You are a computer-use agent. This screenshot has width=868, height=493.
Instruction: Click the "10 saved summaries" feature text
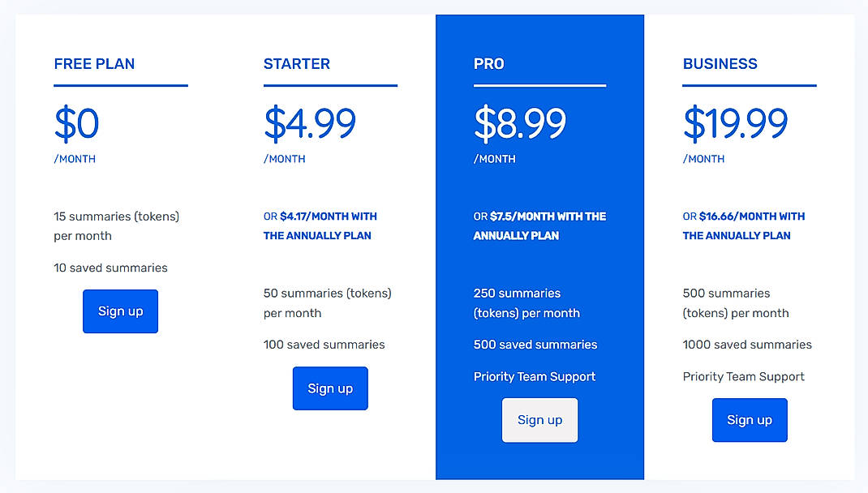coord(110,268)
